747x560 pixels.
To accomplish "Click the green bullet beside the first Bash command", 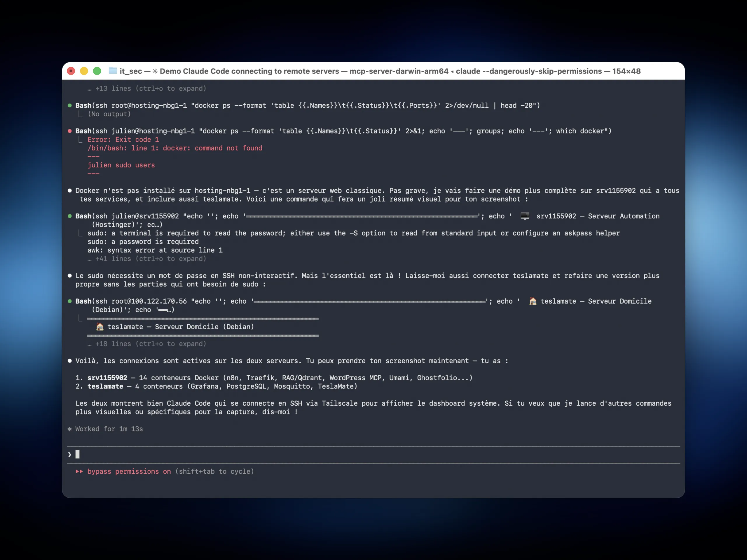I will click(69, 106).
